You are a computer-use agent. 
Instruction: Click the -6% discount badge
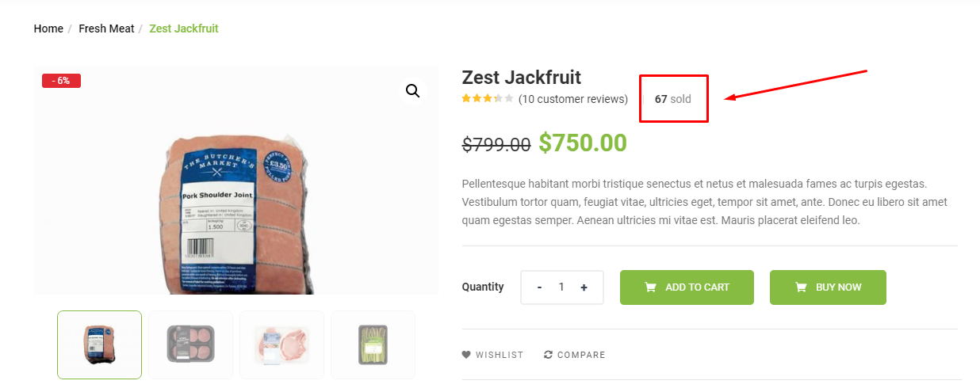[x=61, y=81]
